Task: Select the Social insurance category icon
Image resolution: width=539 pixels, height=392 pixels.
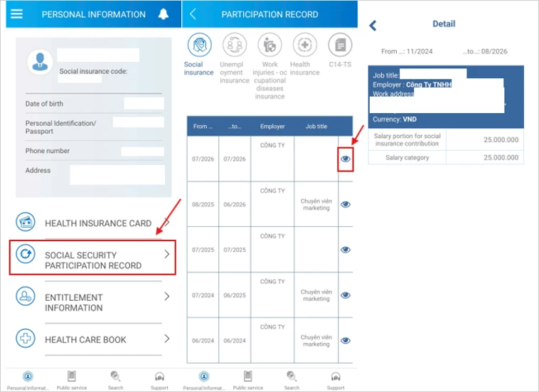Action: click(199, 45)
